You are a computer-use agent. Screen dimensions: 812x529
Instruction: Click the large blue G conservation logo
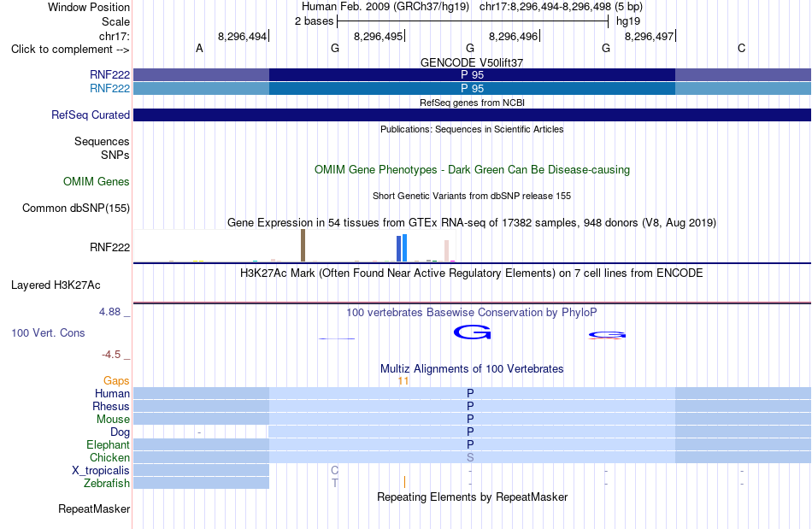[472, 332]
